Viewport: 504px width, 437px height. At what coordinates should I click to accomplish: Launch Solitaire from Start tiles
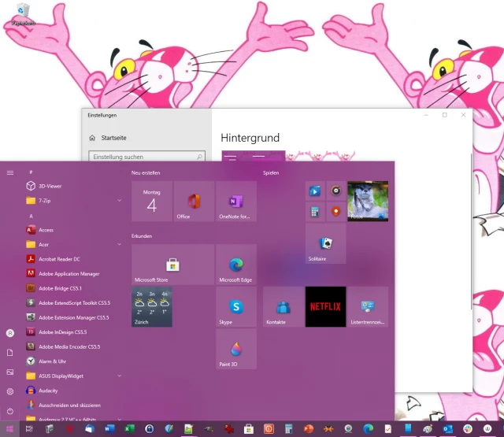pos(325,243)
